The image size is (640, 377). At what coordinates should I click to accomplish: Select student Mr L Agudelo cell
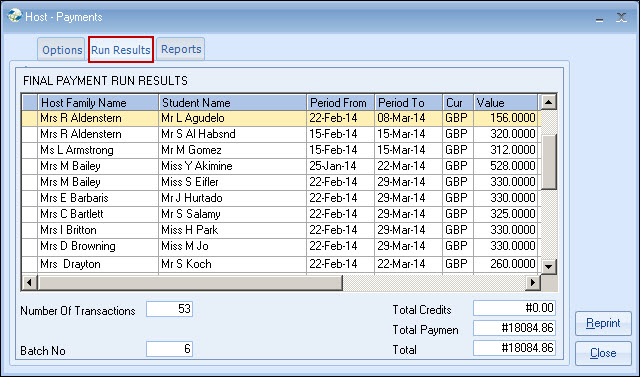pyautogui.click(x=232, y=118)
